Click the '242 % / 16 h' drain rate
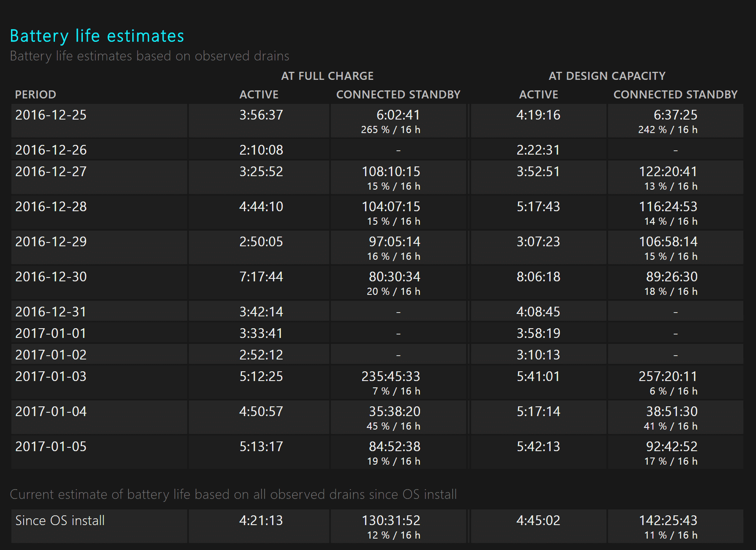756x550 pixels. click(x=668, y=130)
